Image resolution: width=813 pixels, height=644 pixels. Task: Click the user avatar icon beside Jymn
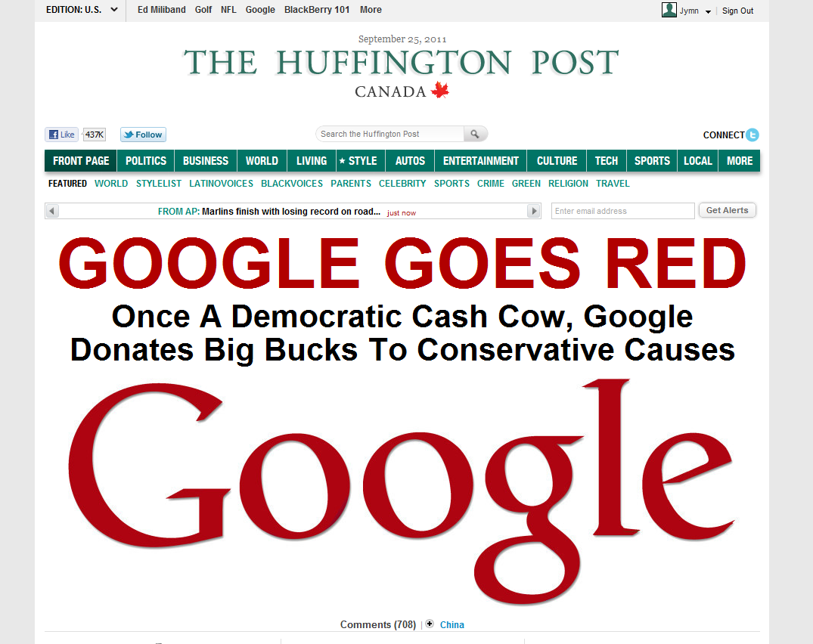[669, 10]
